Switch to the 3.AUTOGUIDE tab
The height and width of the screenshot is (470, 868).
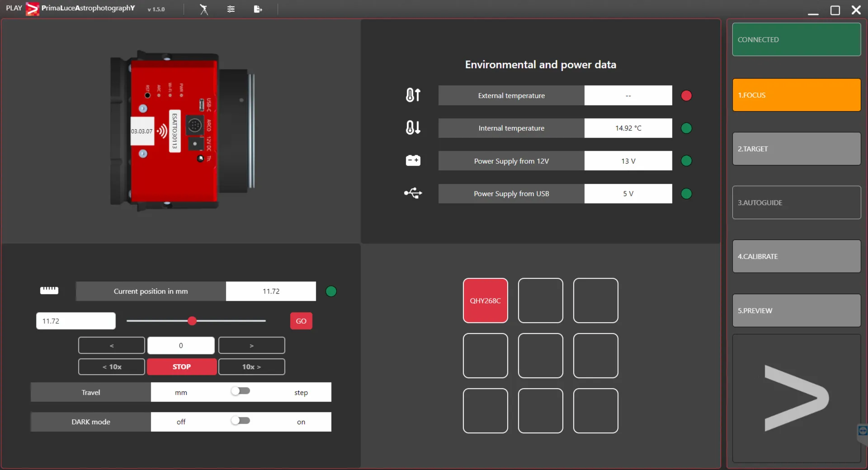click(x=797, y=202)
